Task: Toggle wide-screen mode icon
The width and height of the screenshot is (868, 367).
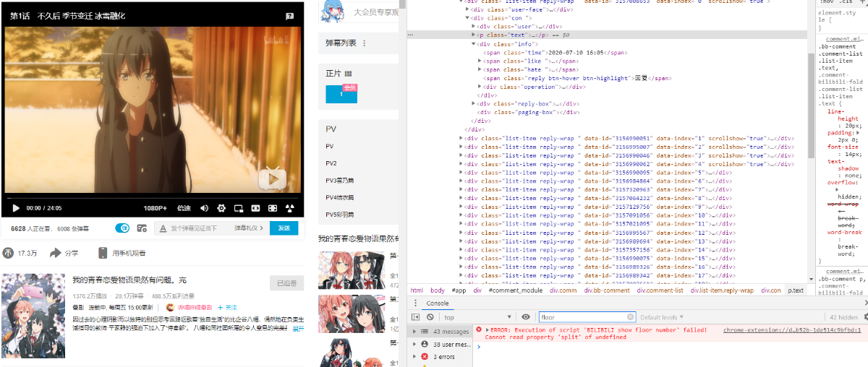Action: pos(255,208)
